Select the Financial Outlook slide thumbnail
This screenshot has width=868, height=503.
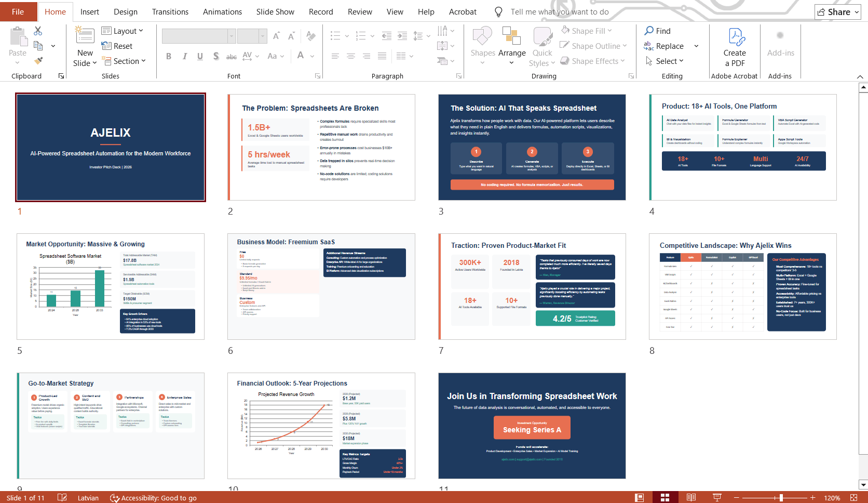click(x=321, y=426)
